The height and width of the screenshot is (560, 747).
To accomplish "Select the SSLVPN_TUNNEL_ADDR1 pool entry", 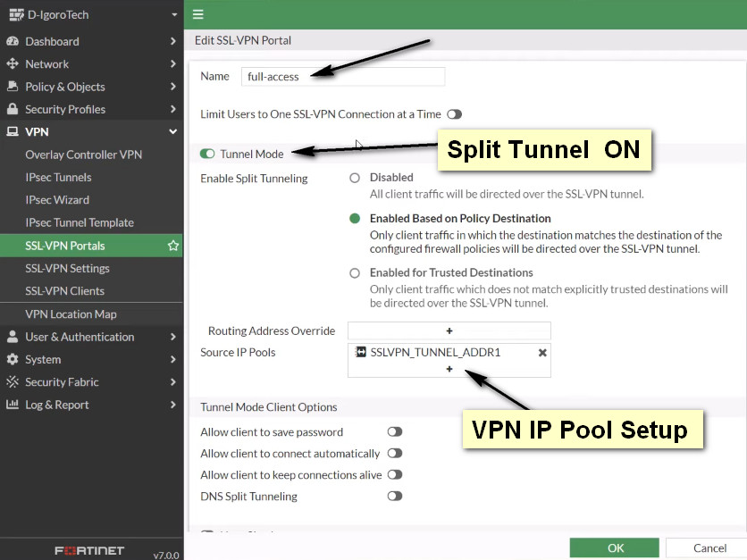I will tap(435, 352).
